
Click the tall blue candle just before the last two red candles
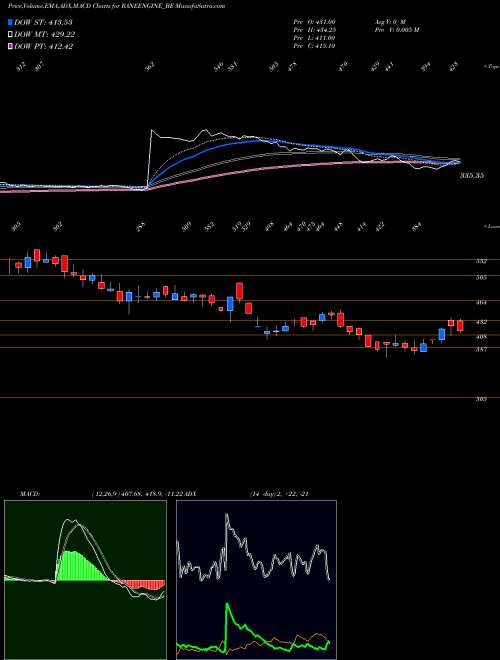point(441,335)
